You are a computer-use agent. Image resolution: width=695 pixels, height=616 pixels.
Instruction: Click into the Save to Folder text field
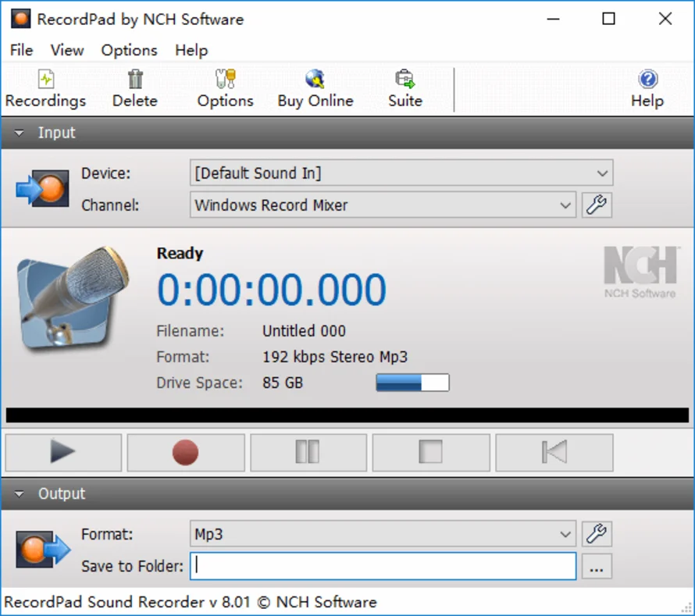(x=383, y=566)
